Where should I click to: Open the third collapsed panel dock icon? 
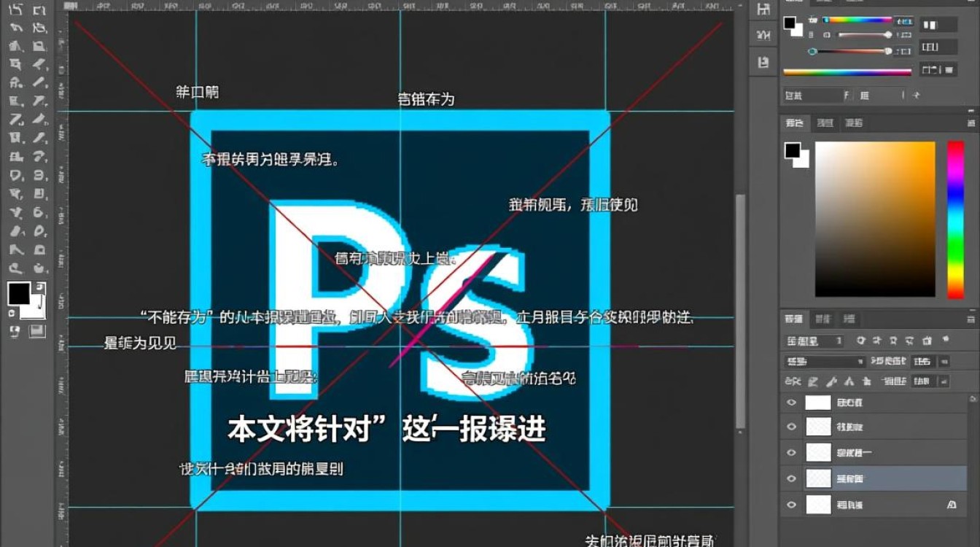click(763, 62)
